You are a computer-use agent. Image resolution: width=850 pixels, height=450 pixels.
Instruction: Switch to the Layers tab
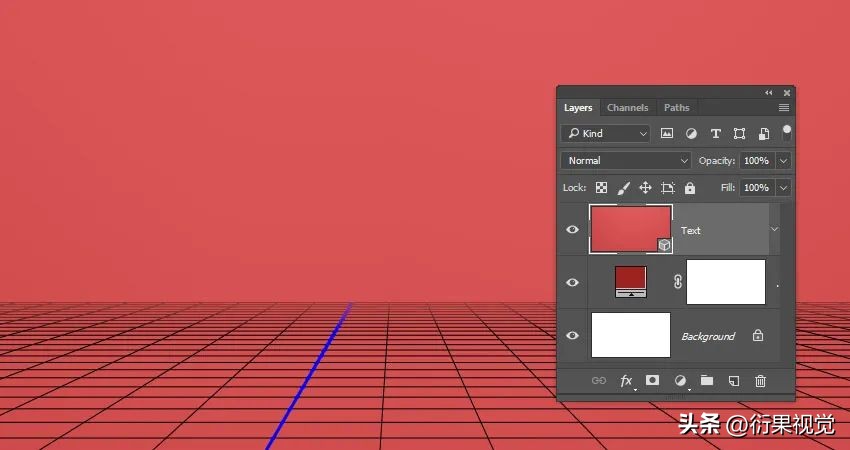point(578,107)
